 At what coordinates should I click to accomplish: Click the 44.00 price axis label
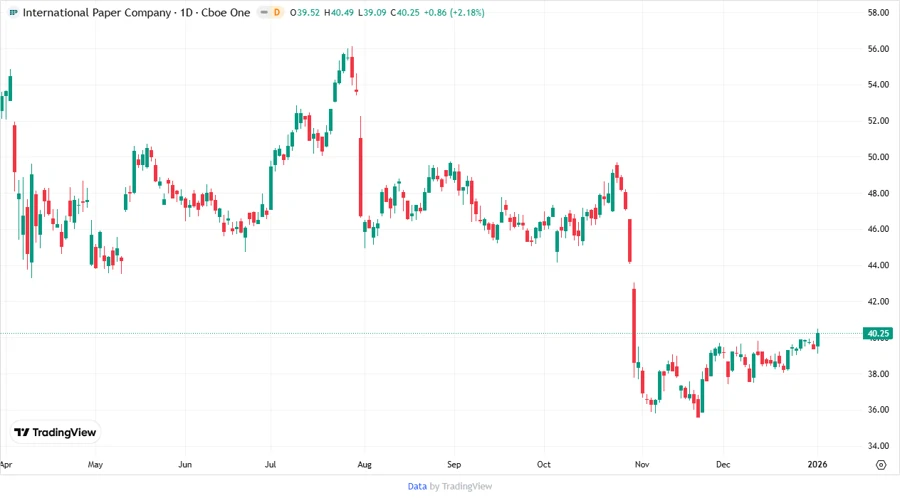click(x=878, y=265)
